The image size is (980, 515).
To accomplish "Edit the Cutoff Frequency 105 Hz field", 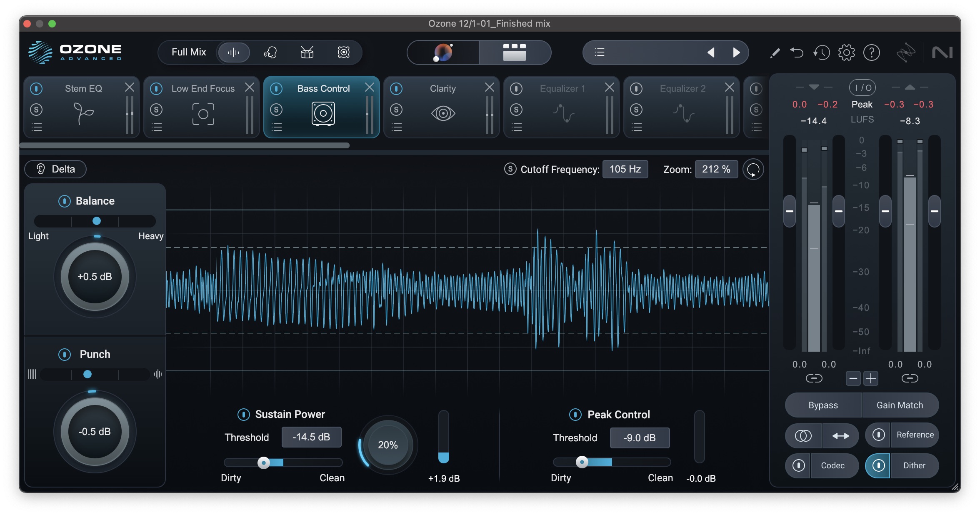I will (x=625, y=169).
